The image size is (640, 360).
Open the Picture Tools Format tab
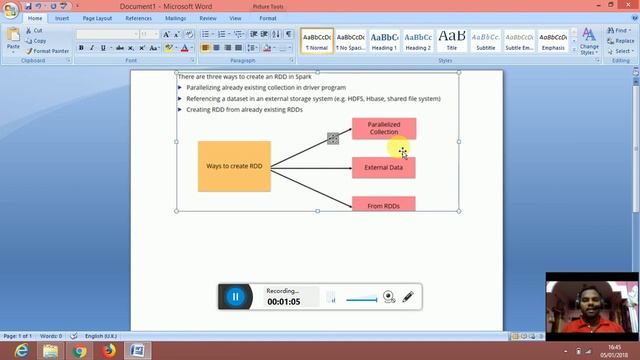click(268, 18)
